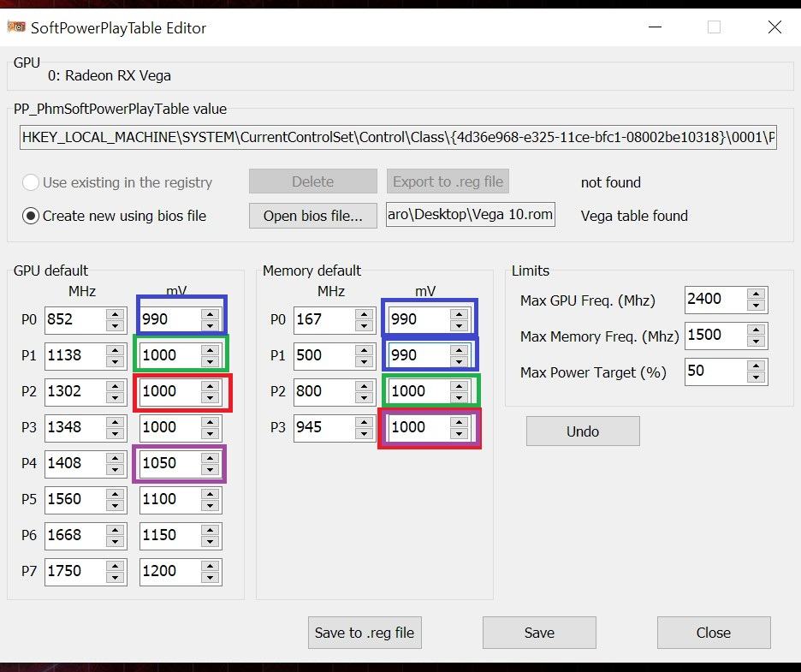Decrease Max Power Target with down arrow
Screen dimensions: 801x672
click(756, 378)
